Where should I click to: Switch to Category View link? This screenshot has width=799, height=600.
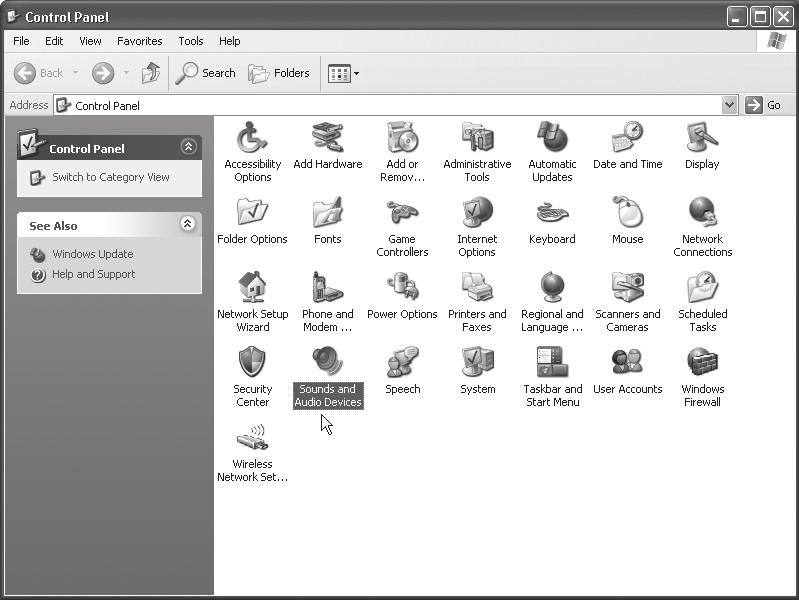[111, 177]
